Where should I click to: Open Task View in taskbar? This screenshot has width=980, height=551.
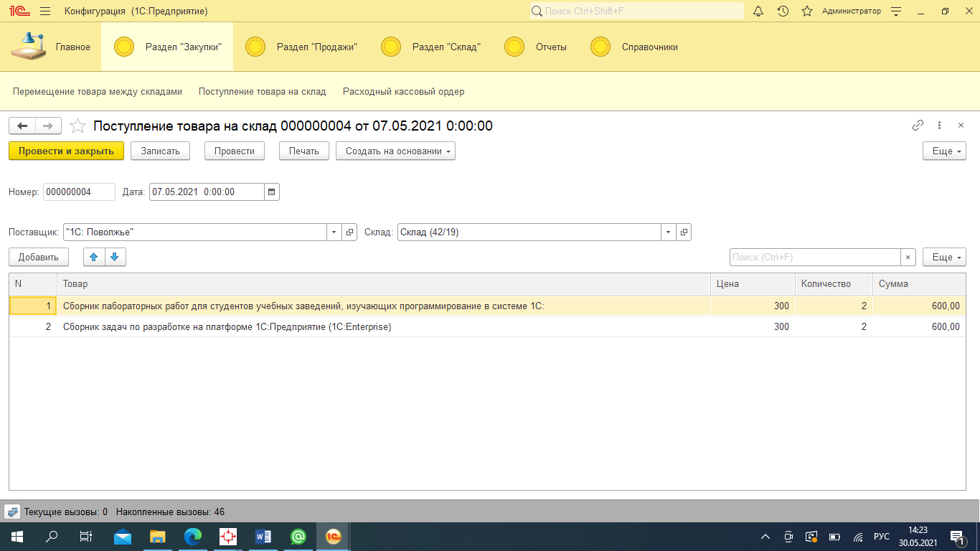click(86, 536)
